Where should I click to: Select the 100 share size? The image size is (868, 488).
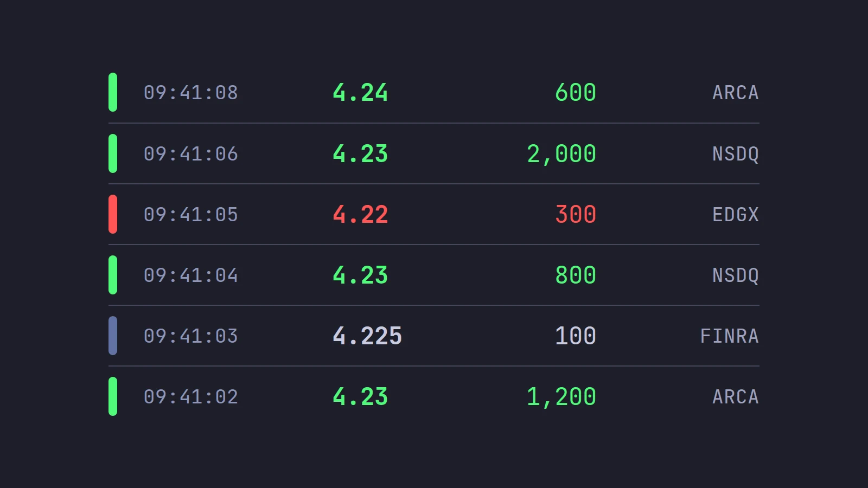(576, 336)
